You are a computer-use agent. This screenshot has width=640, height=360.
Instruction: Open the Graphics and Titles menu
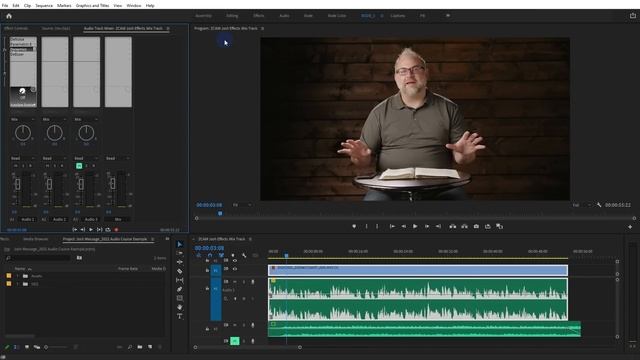[x=92, y=6]
